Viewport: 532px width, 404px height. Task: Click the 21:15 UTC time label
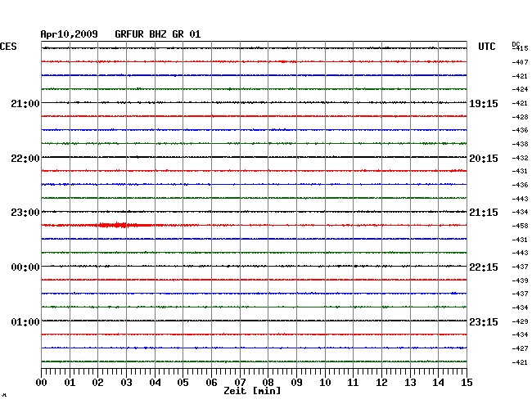(484, 213)
